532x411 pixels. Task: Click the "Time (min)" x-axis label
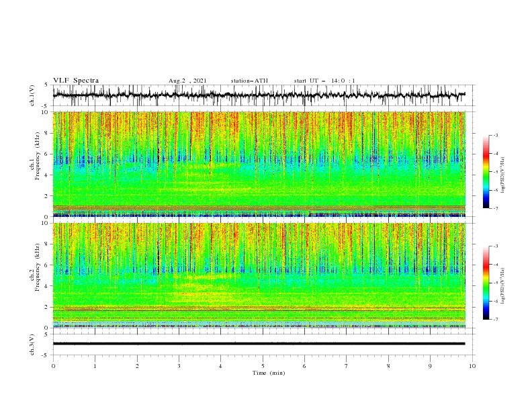269,373
